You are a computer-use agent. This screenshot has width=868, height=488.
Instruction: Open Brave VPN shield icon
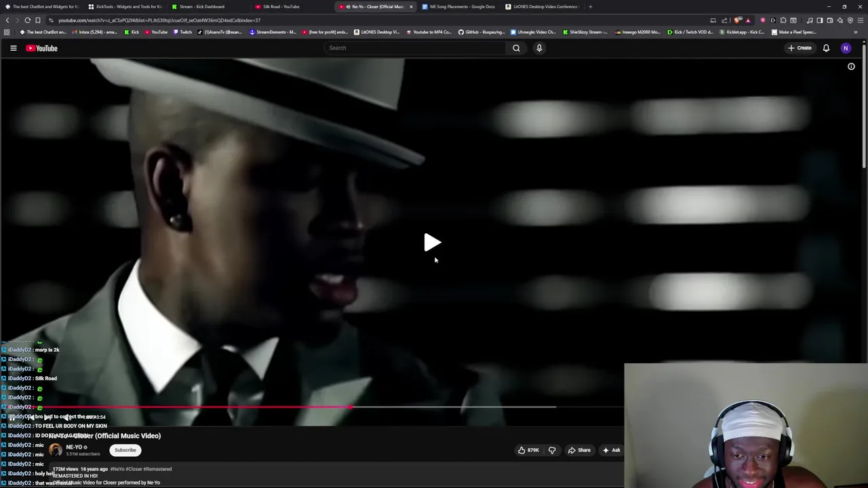(850, 20)
